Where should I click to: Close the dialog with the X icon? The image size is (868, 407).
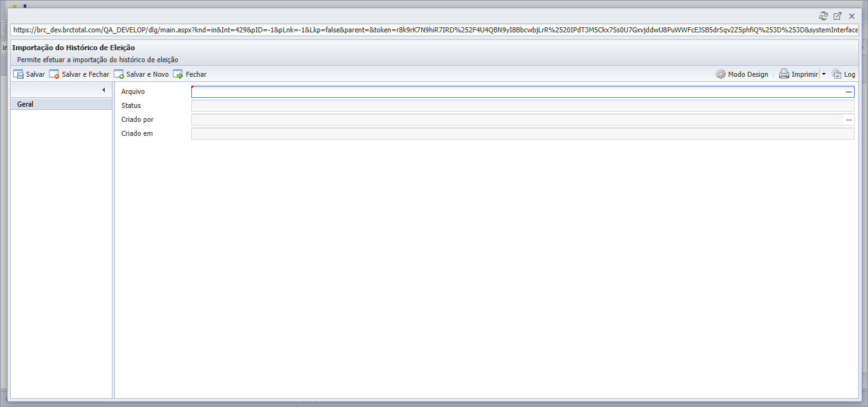click(851, 16)
